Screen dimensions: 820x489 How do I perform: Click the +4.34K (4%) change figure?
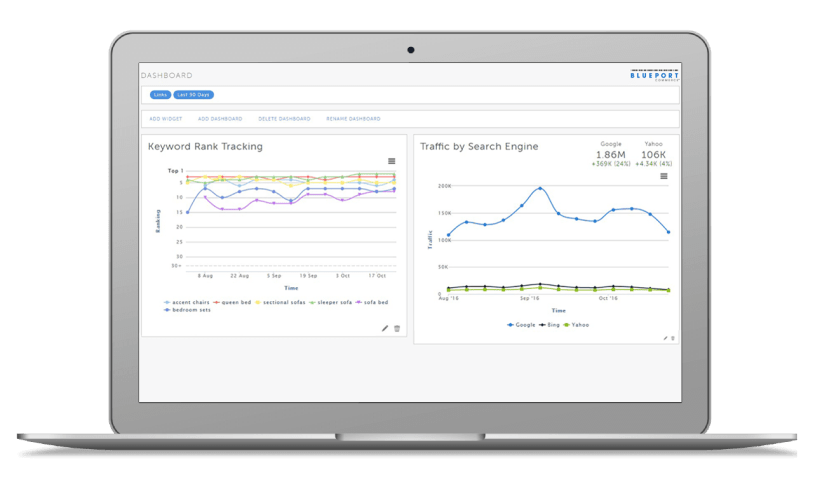[x=654, y=164]
